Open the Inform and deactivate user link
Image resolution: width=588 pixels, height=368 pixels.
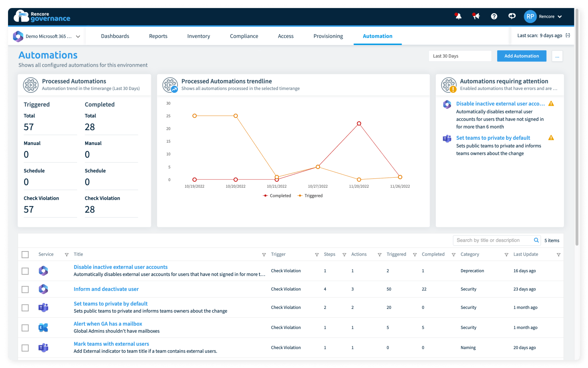pos(106,289)
